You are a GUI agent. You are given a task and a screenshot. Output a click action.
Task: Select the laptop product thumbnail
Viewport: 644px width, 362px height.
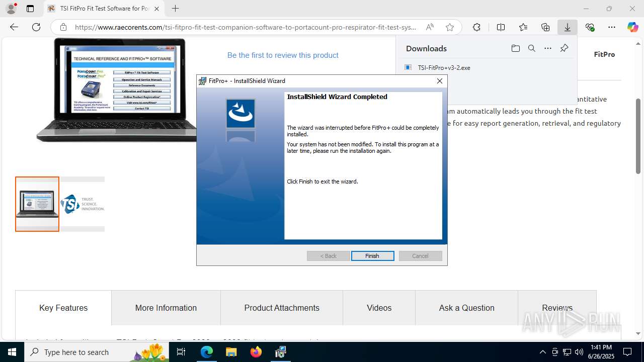[37, 204]
